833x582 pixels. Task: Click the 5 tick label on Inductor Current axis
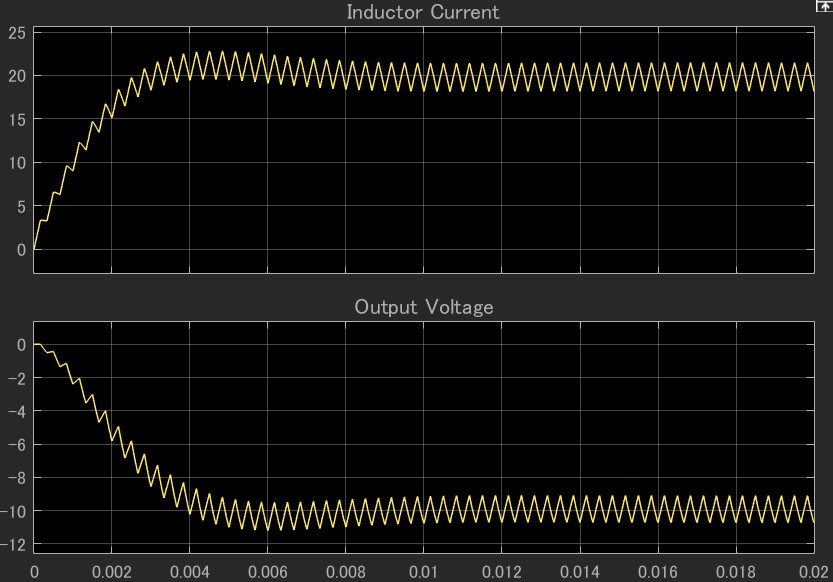point(21,206)
